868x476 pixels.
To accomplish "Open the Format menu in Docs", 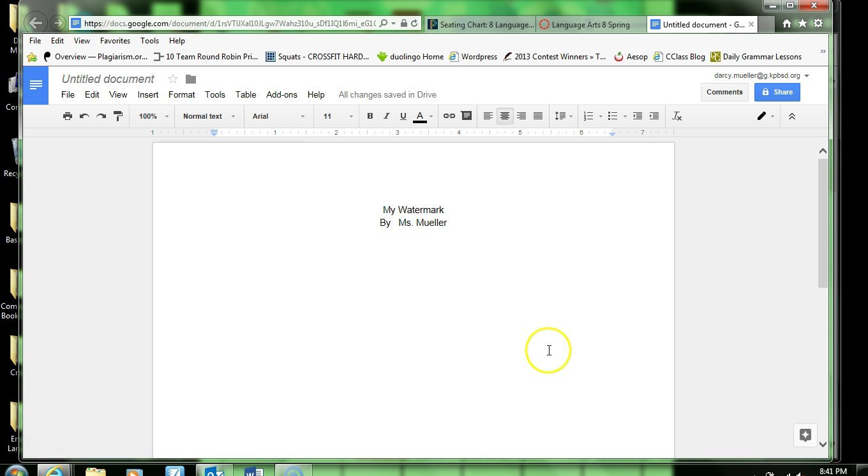I will point(182,94).
